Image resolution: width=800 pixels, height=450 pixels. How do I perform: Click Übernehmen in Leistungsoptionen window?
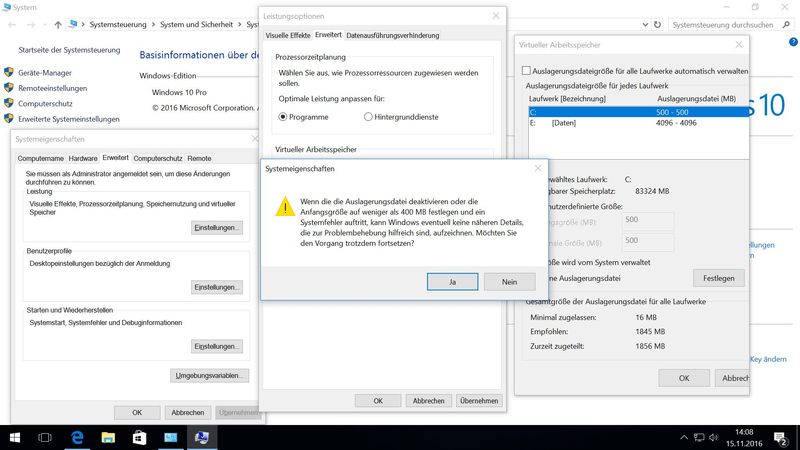point(479,401)
